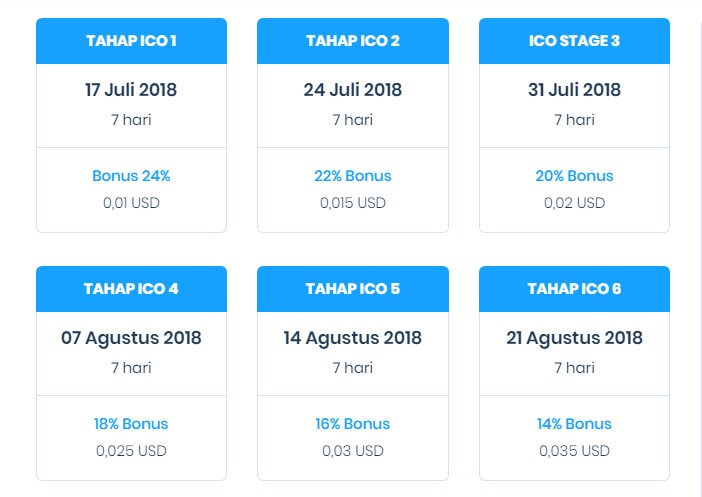Click the ICO STAGE 3 header
The image size is (702, 497).
coord(574,41)
